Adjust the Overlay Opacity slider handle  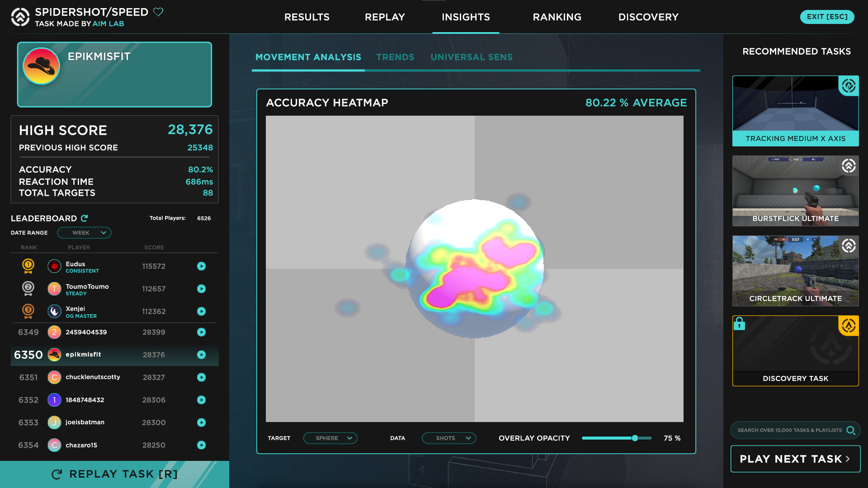click(635, 438)
